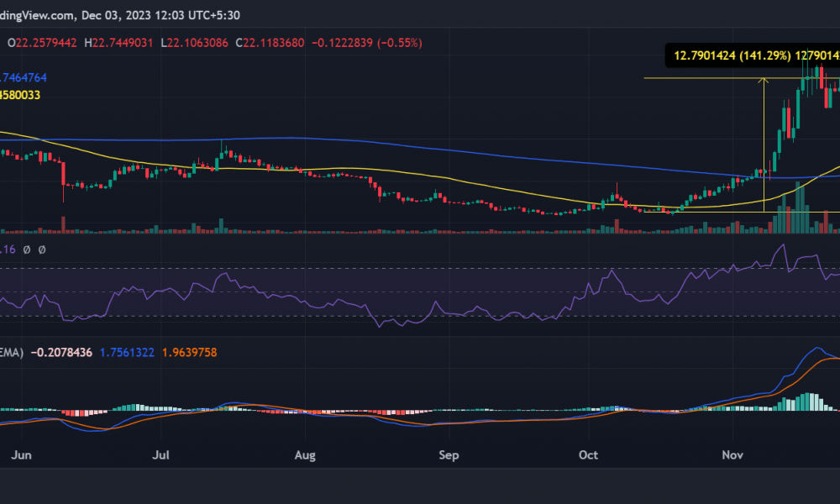Click the RSI value .16
The image size is (840, 504).
(x=8, y=249)
